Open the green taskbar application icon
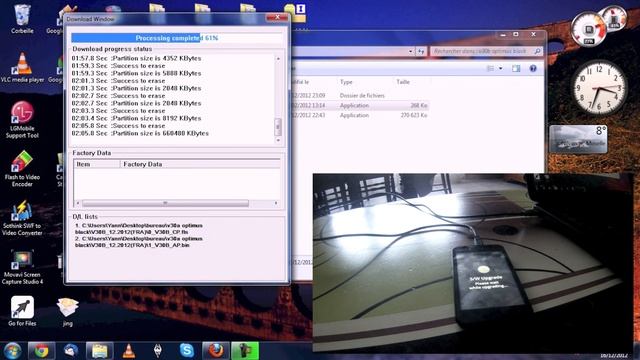Screen dimensions: 640x360 point(245,351)
